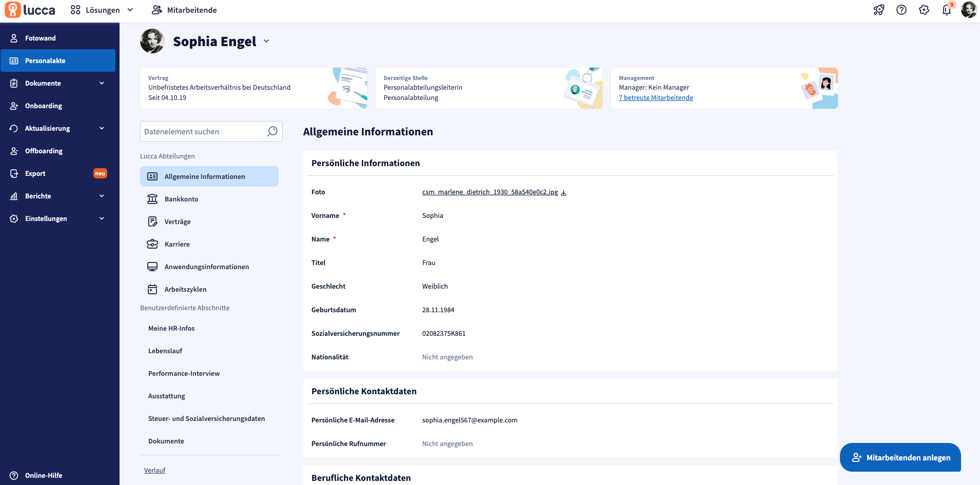Click the Verträge document icon
The image size is (980, 485).
tap(152, 221)
